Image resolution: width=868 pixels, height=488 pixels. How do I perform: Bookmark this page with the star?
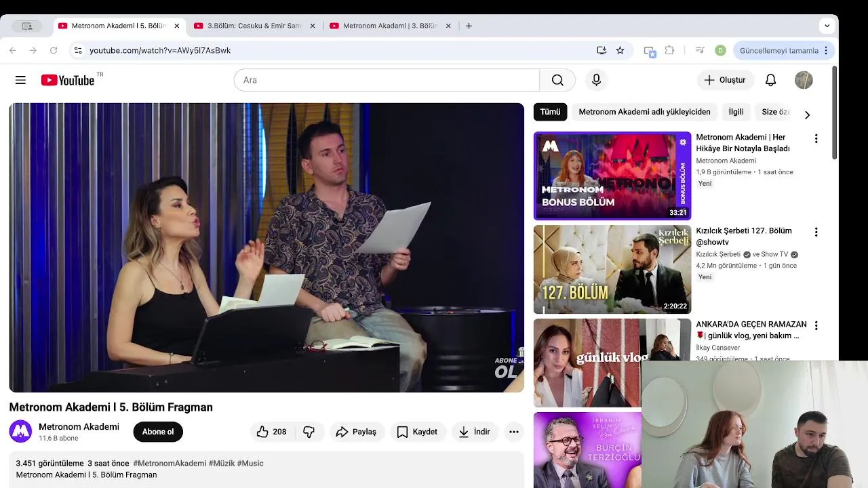(620, 50)
